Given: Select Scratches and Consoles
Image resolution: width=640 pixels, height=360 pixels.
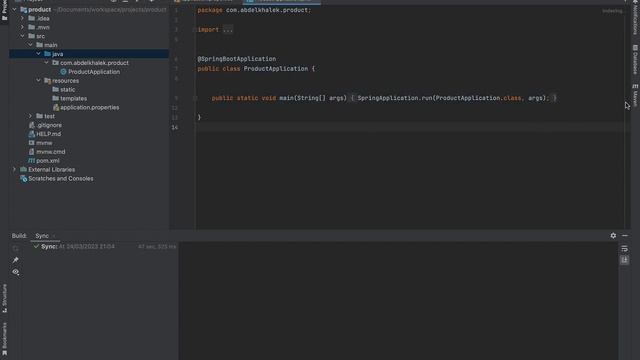Looking at the screenshot, I should point(60,178).
